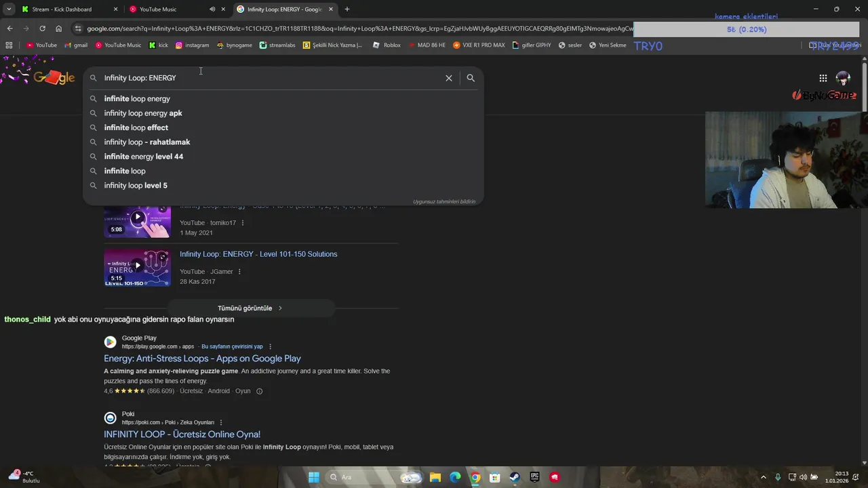Open the Yeni Sekme bookmark
The width and height of the screenshot is (868, 488).
[x=607, y=45]
